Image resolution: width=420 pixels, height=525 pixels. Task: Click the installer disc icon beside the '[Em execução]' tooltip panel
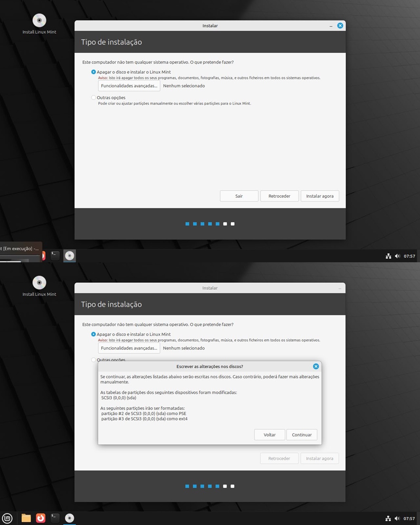tap(69, 256)
